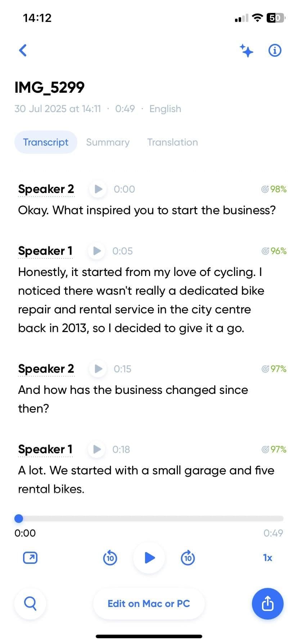
Task: Open the pop-out player icon
Action: [x=30, y=558]
